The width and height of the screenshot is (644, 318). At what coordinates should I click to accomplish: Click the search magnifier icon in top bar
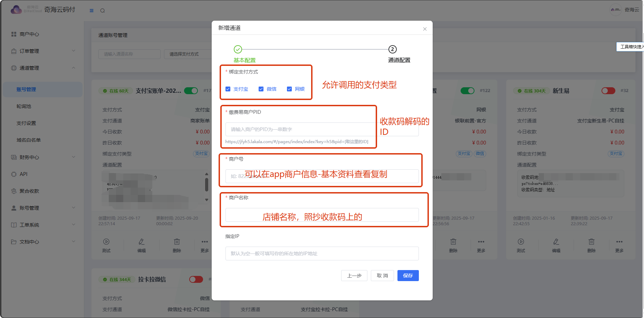pos(102,10)
